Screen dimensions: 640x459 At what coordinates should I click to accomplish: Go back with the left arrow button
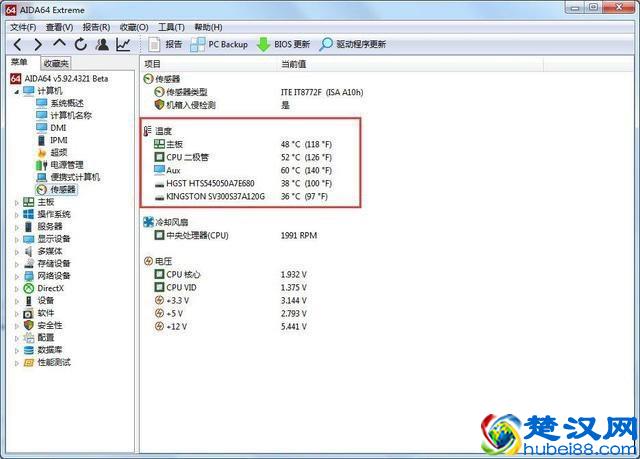pyautogui.click(x=18, y=44)
